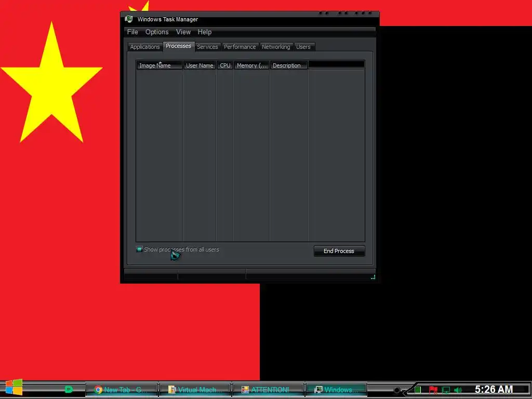Viewport: 532px width, 399px height.
Task: Sort by Description column header
Action: (289, 65)
